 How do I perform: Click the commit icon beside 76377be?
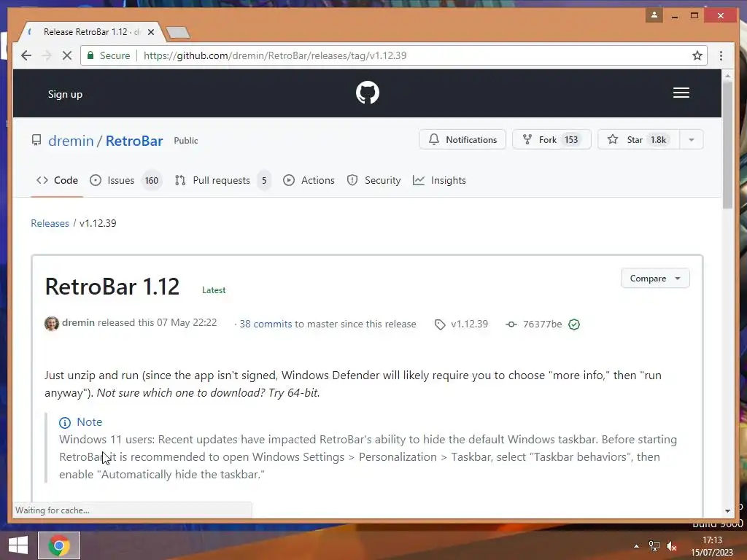[x=511, y=324]
